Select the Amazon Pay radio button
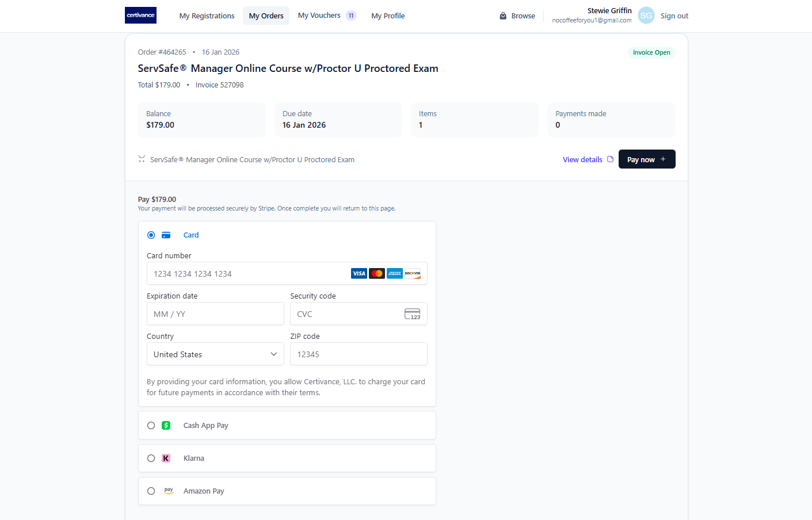 pyautogui.click(x=151, y=491)
